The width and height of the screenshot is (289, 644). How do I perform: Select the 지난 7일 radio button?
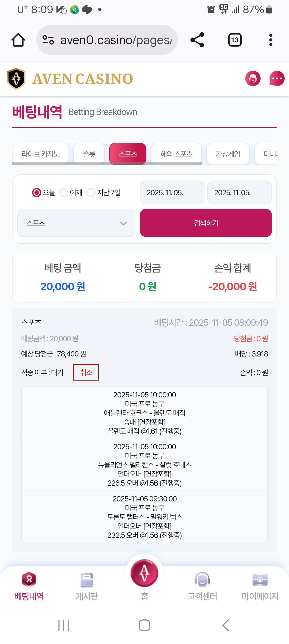point(91,193)
